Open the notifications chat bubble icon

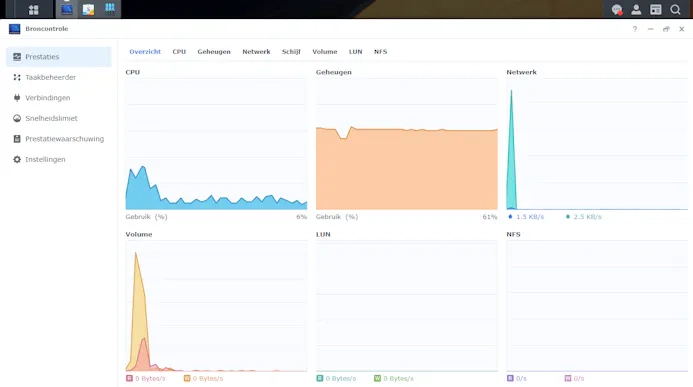[617, 9]
